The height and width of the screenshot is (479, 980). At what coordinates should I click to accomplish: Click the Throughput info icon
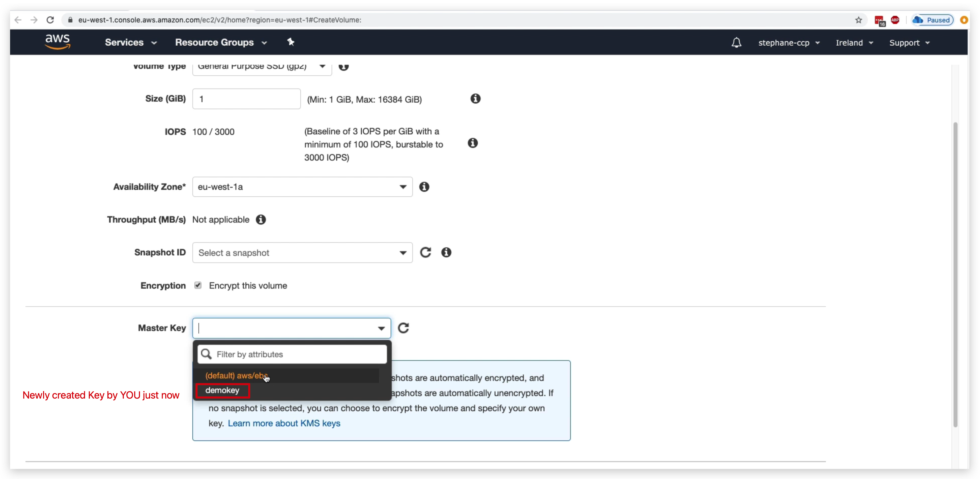[x=261, y=220]
